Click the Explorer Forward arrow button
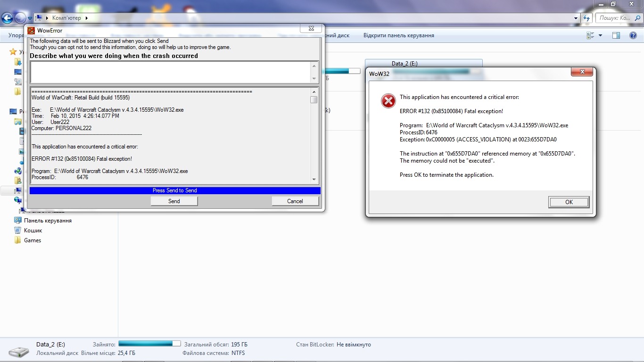 click(20, 18)
